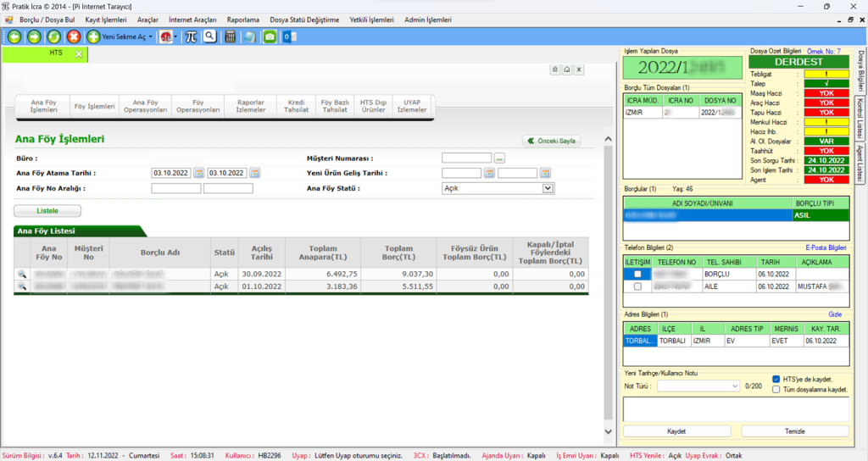Click the Pi symbol toolbar icon

pos(191,36)
